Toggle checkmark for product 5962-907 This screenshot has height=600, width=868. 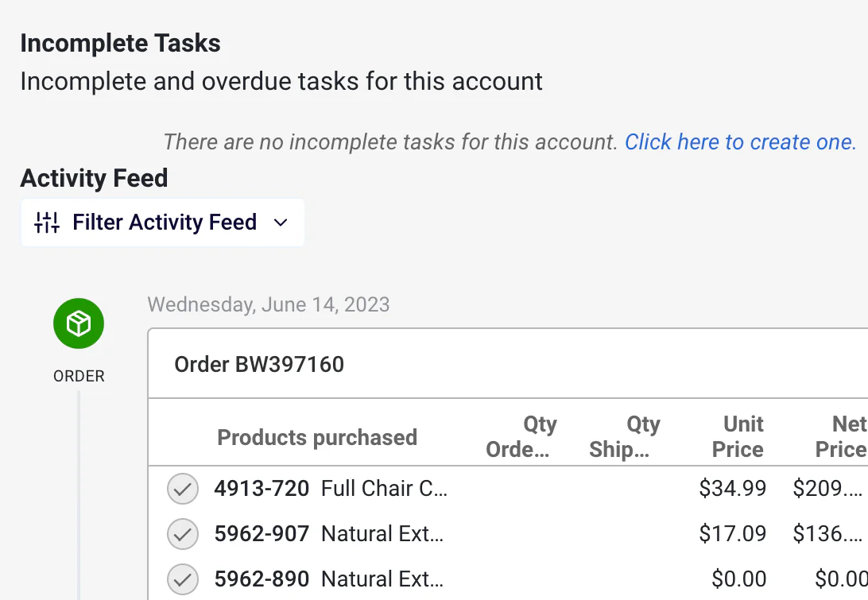pos(183,534)
